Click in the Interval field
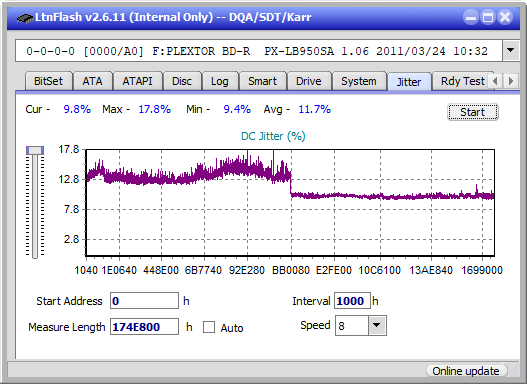Image resolution: width=527 pixels, height=384 pixels. [x=352, y=301]
